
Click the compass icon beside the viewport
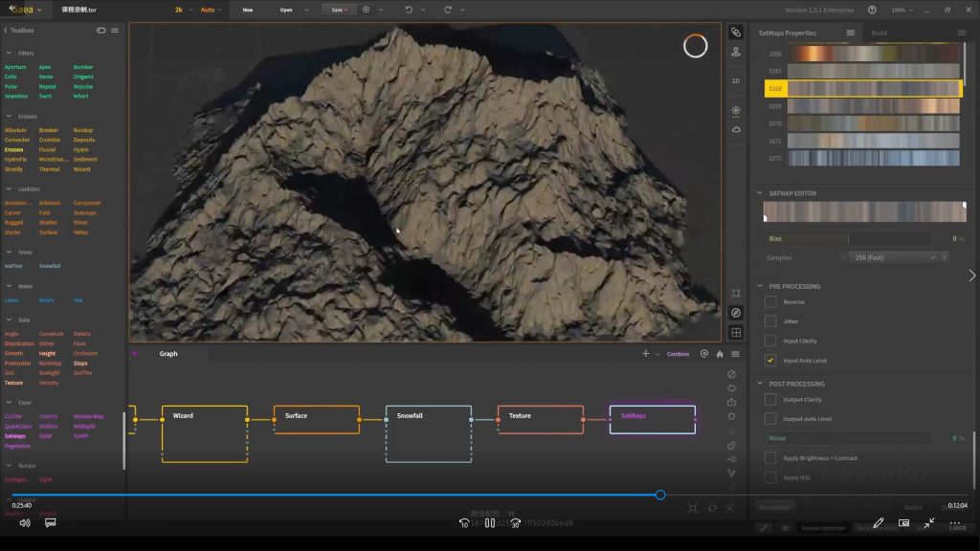[x=735, y=313]
